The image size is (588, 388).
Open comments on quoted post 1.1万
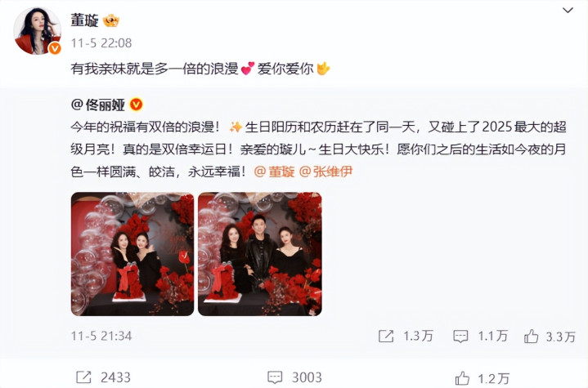(480, 336)
